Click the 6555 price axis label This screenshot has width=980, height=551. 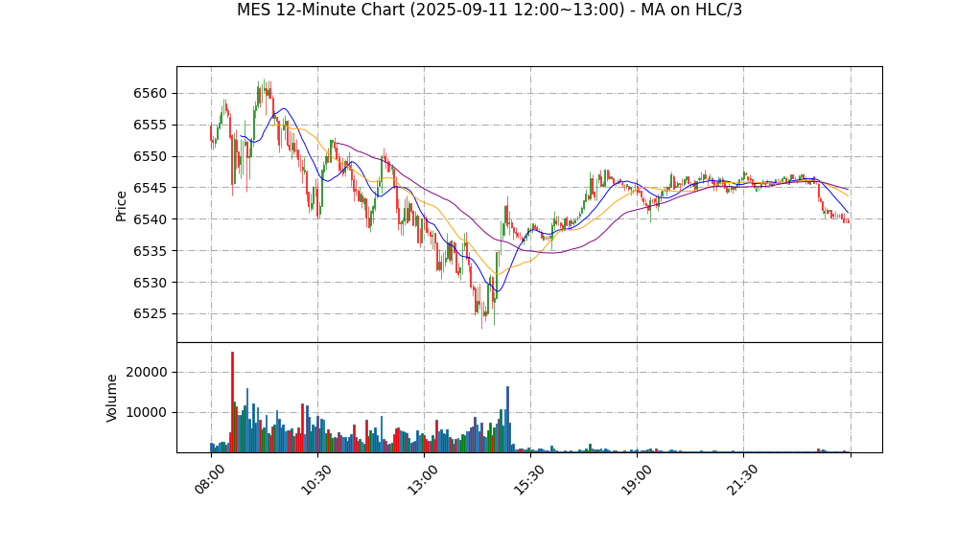(151, 125)
